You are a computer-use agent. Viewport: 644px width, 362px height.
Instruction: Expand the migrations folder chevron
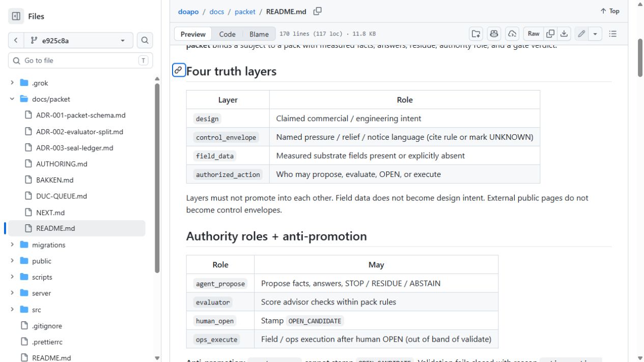pyautogui.click(x=12, y=245)
